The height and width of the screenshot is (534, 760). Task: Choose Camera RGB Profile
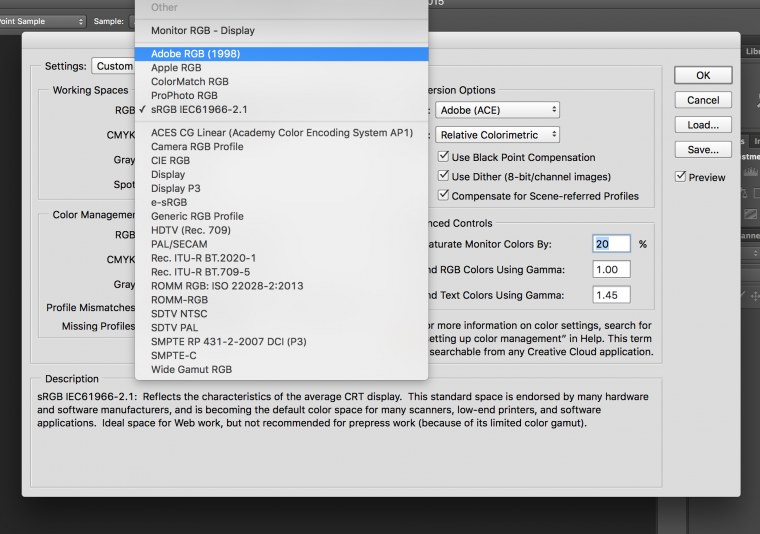282,147
